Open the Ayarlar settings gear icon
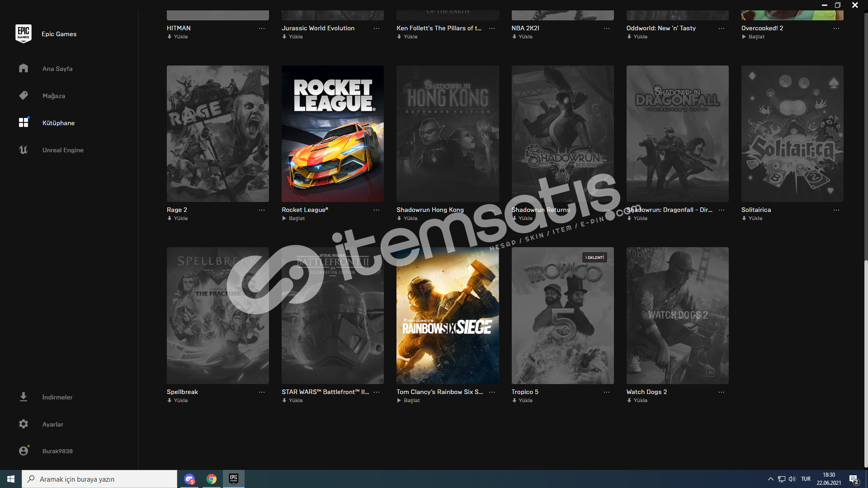Viewport: 868px width, 488px height. pyautogui.click(x=24, y=424)
